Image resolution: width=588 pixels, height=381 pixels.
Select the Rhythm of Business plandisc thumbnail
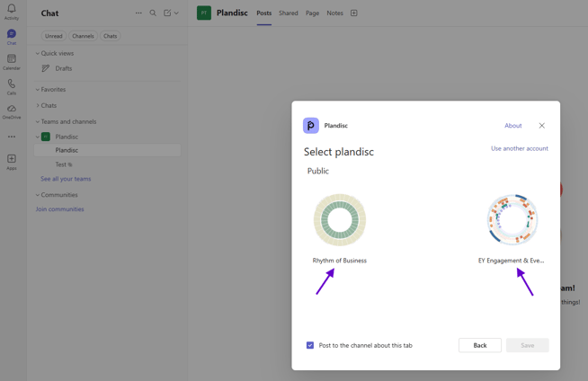[x=340, y=220]
